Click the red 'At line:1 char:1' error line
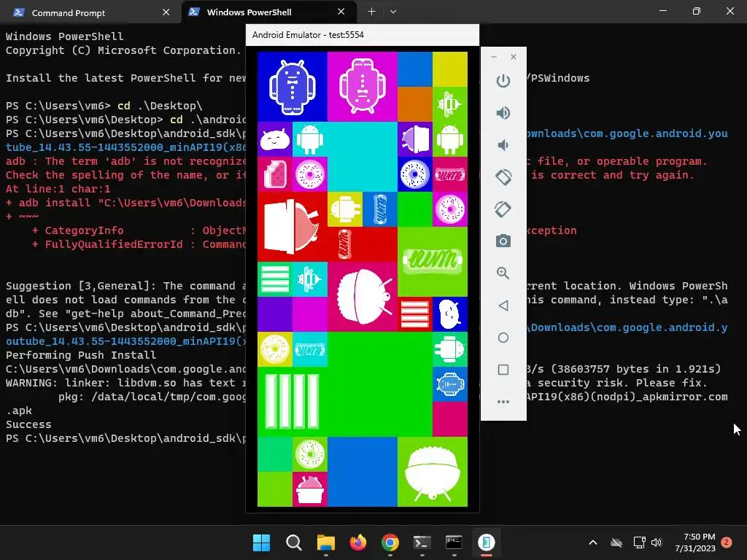This screenshot has width=747, height=560. (58, 189)
